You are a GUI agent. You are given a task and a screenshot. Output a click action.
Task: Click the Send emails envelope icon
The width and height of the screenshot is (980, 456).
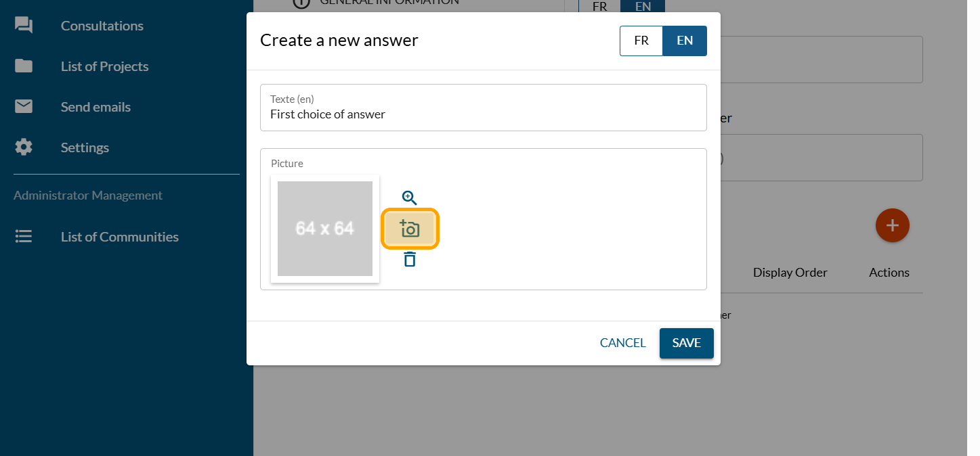(24, 107)
